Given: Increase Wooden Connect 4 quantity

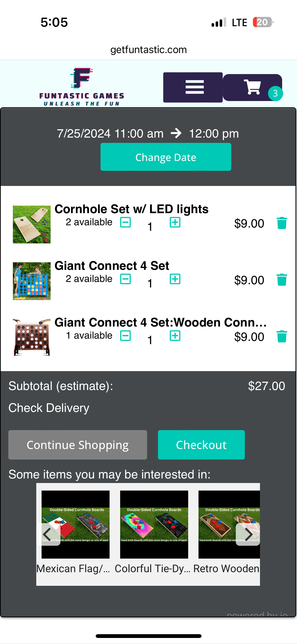Looking at the screenshot, I should tap(175, 336).
